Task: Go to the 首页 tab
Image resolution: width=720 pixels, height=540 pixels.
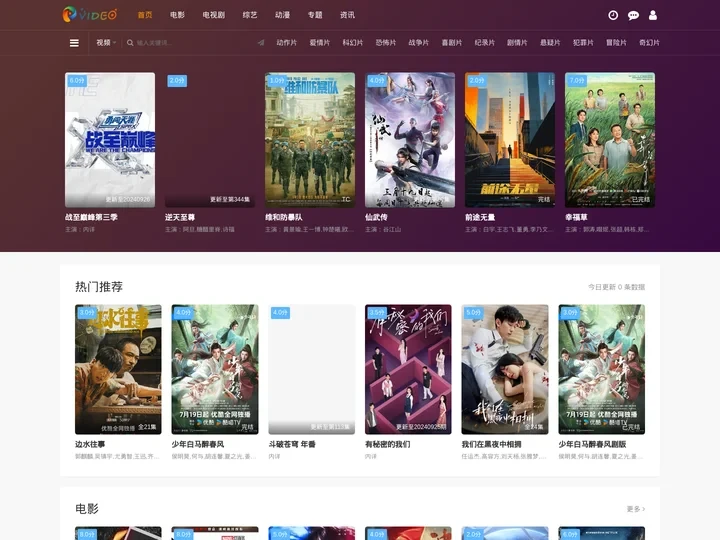Action: coord(145,15)
